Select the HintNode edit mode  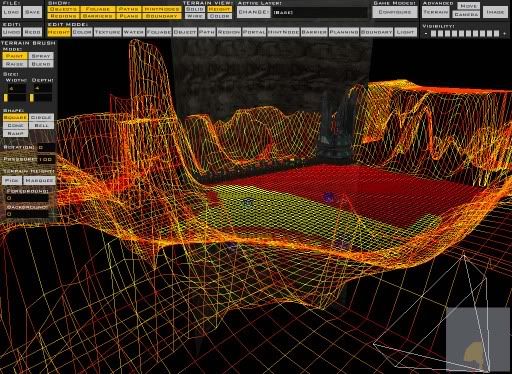tap(283, 32)
